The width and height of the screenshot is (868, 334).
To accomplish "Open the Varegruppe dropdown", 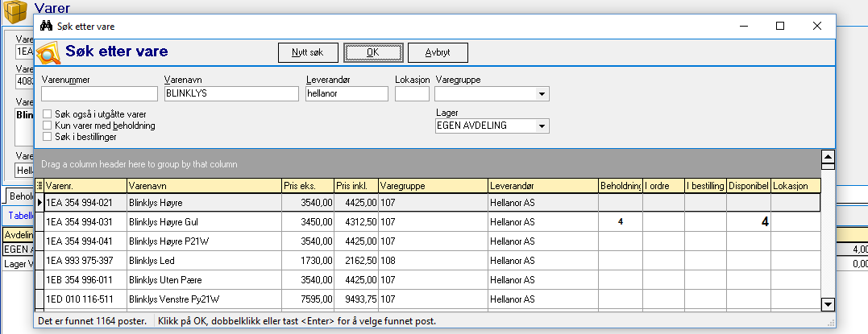I will point(542,94).
